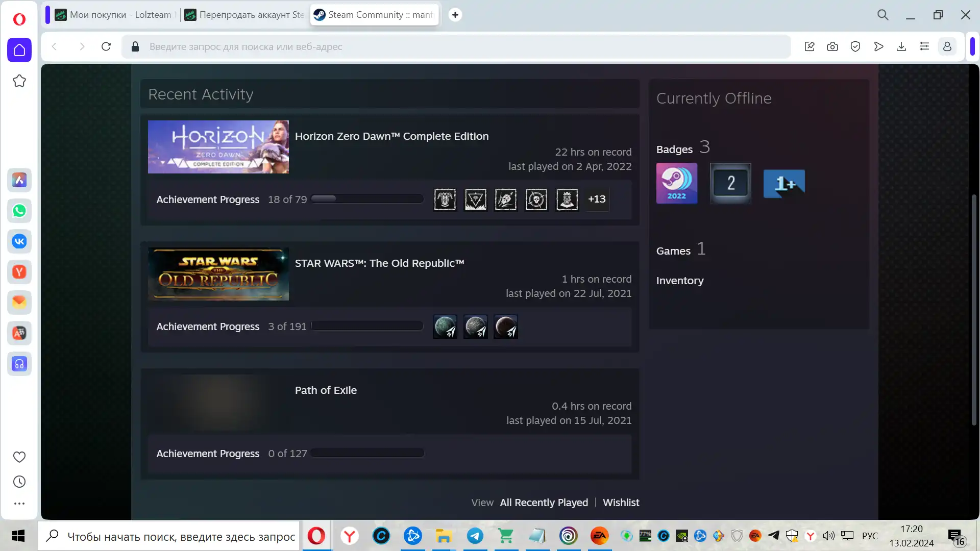Screen dimensions: 980x551
Task: Reload the current page
Action: 106,46
